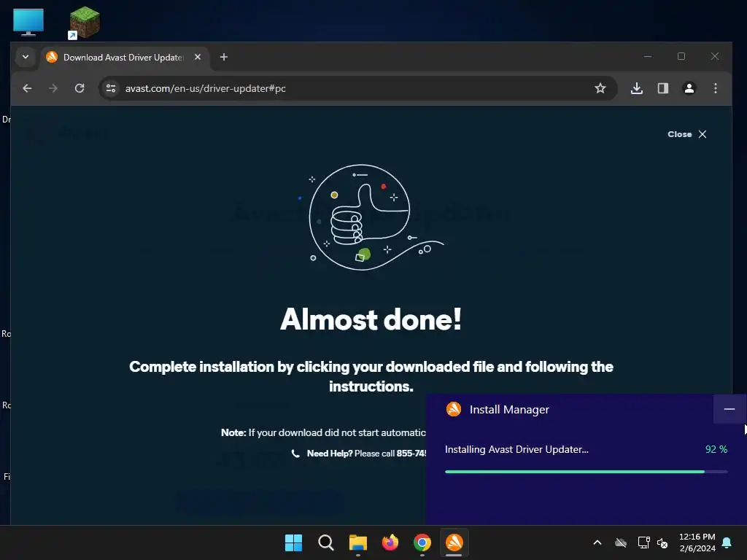This screenshot has height=560, width=747.
Task: Minimize the Install Manager panel
Action: pyautogui.click(x=729, y=409)
